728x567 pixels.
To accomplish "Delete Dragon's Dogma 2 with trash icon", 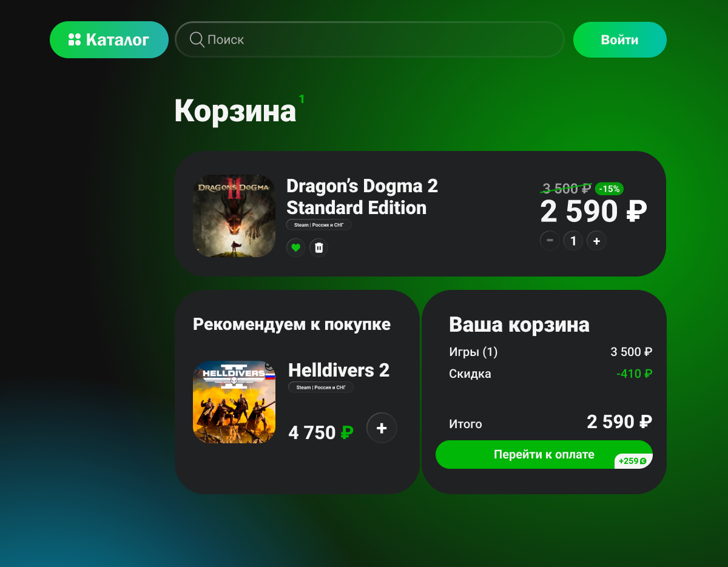I will (x=319, y=247).
